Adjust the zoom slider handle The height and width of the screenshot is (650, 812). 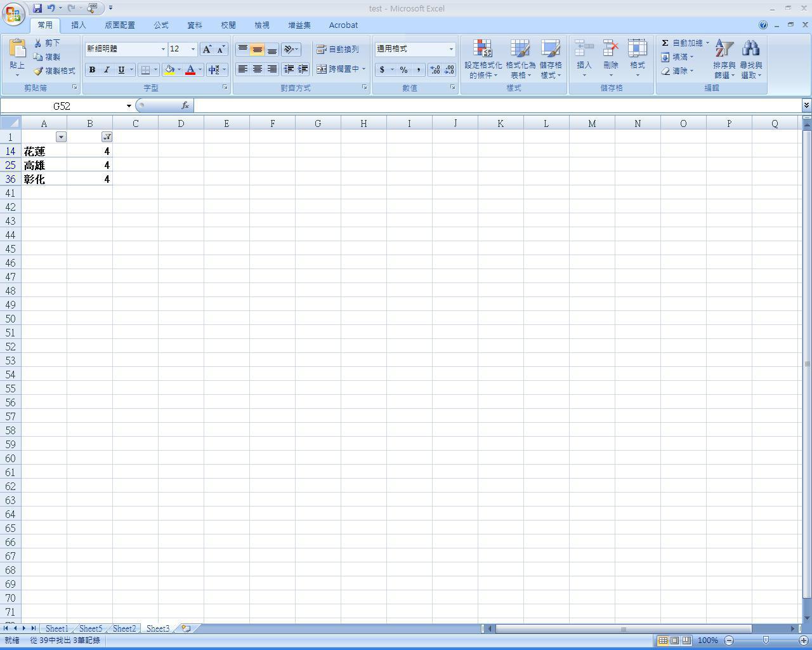click(x=766, y=640)
